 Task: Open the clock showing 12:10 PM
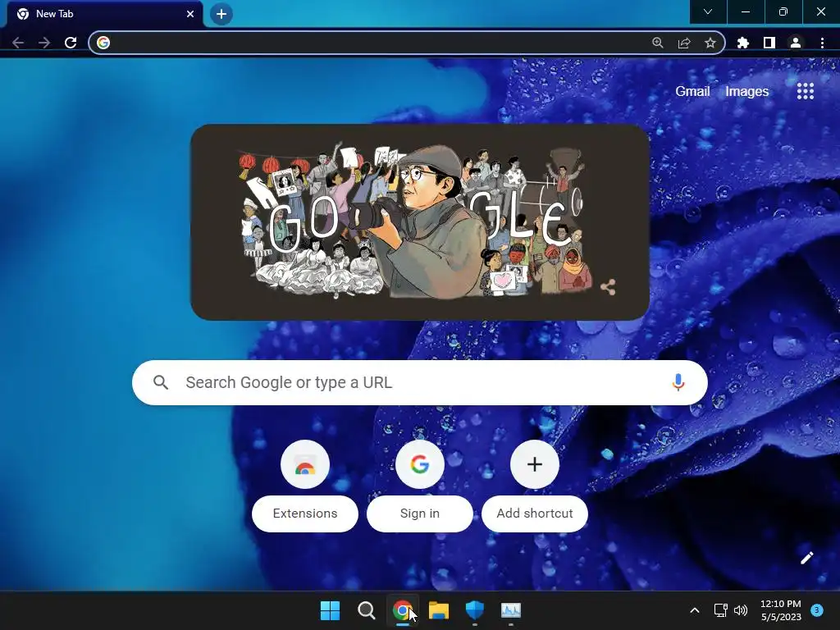click(781, 610)
